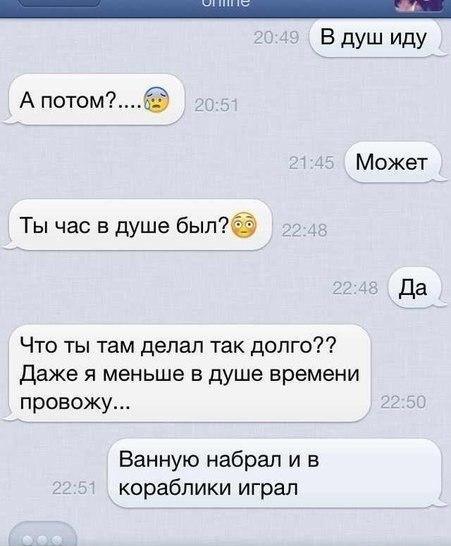Click the 20:51 timestamp
Viewport: 451px width, 546px height.
(x=216, y=105)
